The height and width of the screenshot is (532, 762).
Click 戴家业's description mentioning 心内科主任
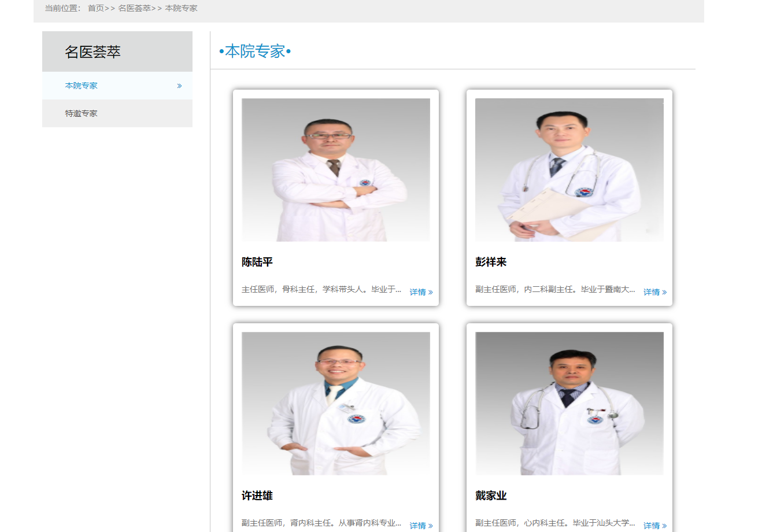pos(555,523)
